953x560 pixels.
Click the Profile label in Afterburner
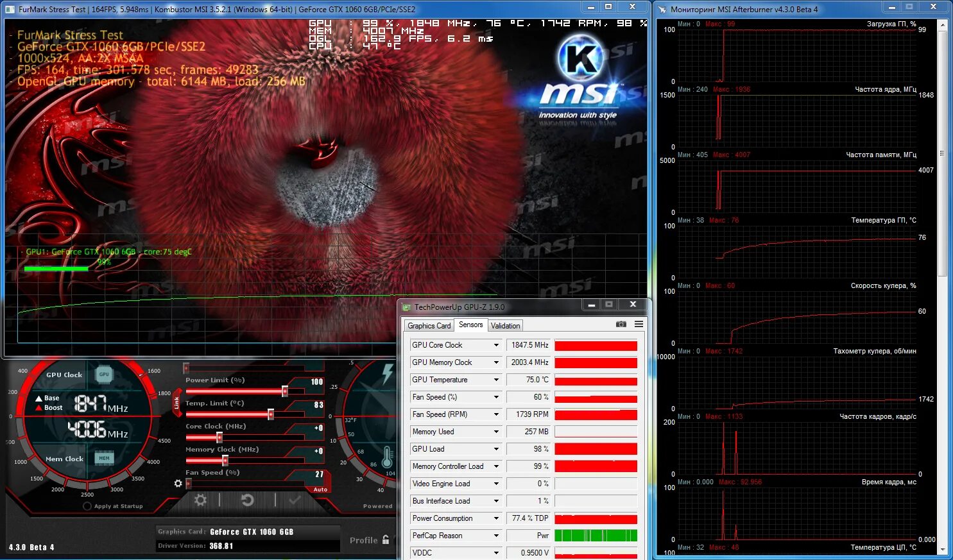(364, 540)
